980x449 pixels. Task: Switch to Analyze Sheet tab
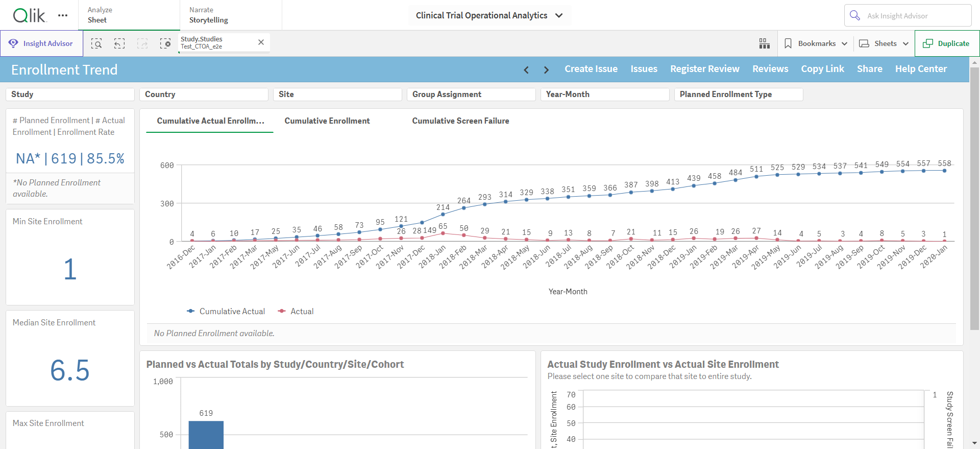(129, 15)
